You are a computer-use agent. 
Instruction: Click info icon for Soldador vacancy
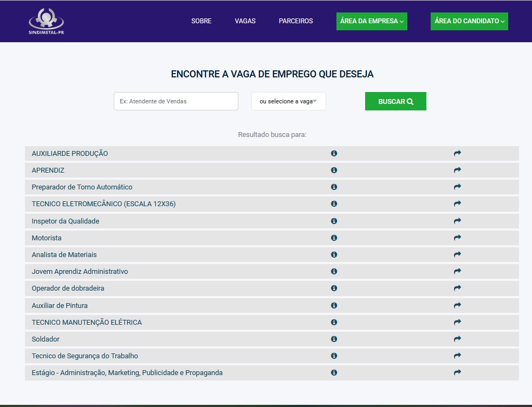pos(334,339)
